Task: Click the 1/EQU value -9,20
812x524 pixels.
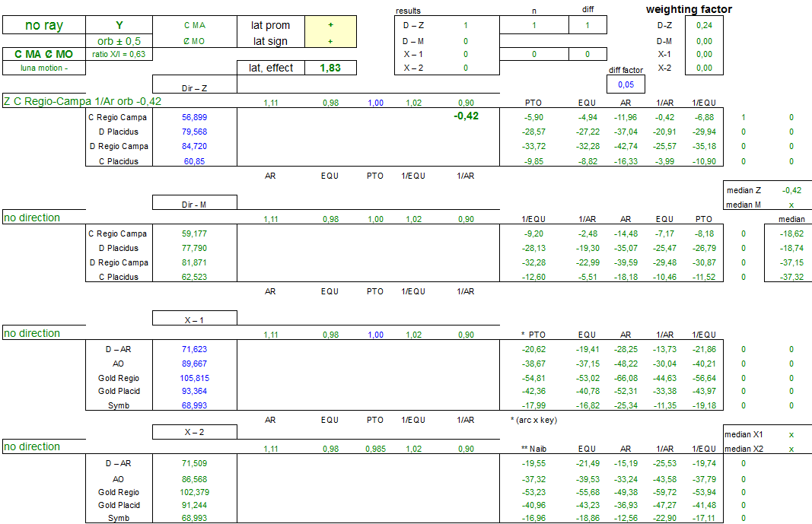Action: point(533,233)
